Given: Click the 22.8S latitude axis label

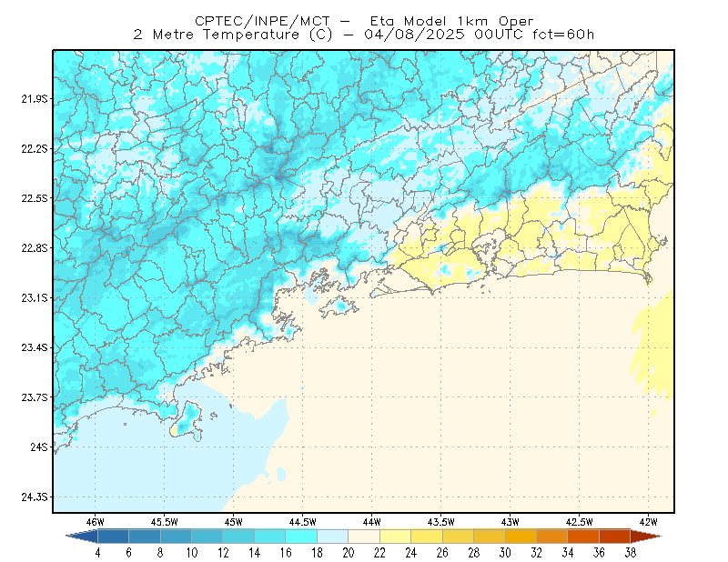Looking at the screenshot, I should (x=35, y=248).
